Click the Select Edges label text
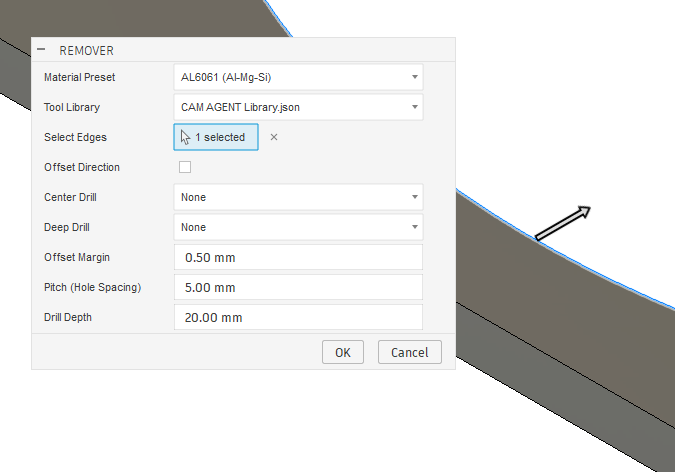The image size is (675, 472). click(75, 137)
